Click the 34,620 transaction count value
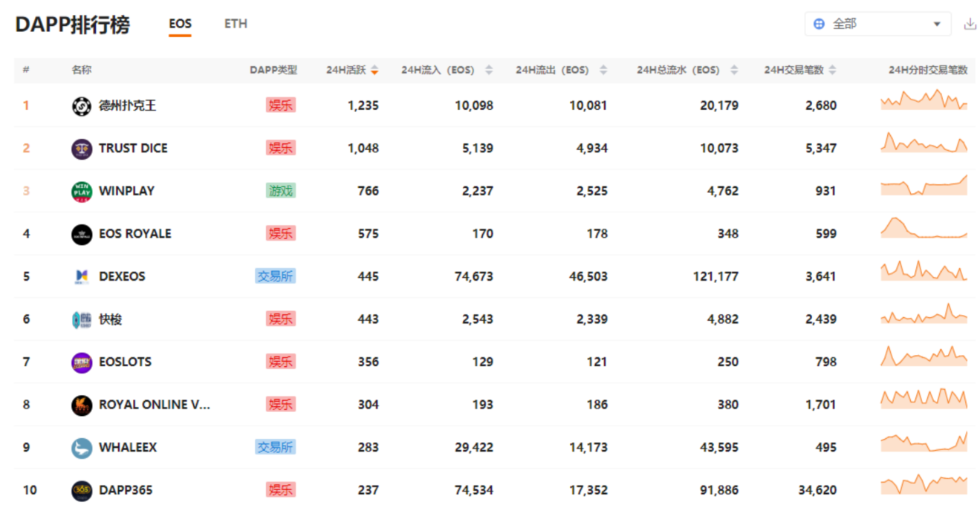The width and height of the screenshot is (980, 505). (x=816, y=490)
